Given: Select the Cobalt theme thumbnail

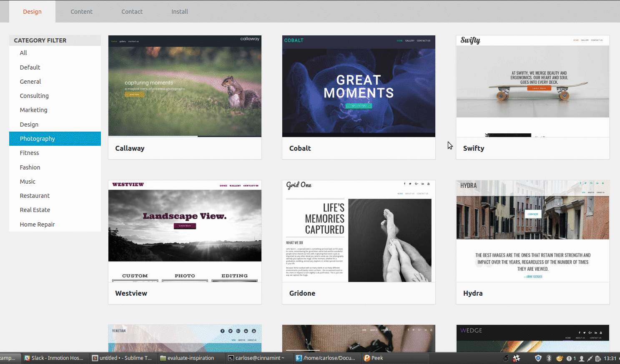Looking at the screenshot, I should click(x=359, y=86).
